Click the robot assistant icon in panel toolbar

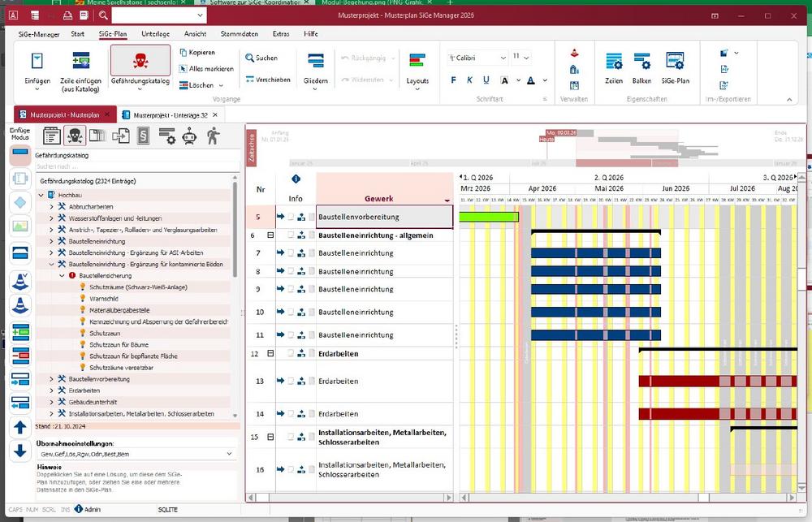point(190,136)
